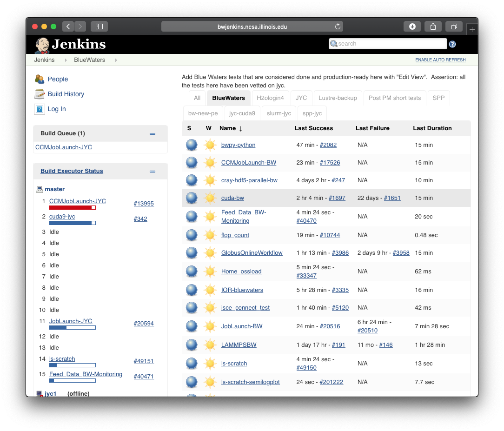504x431 pixels.
Task: Click the status ball for IOR-bluewaters
Action: tap(192, 290)
